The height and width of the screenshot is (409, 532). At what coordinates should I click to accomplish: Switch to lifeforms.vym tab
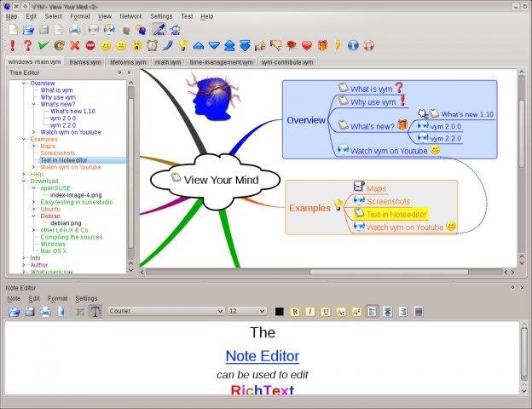[x=128, y=62]
